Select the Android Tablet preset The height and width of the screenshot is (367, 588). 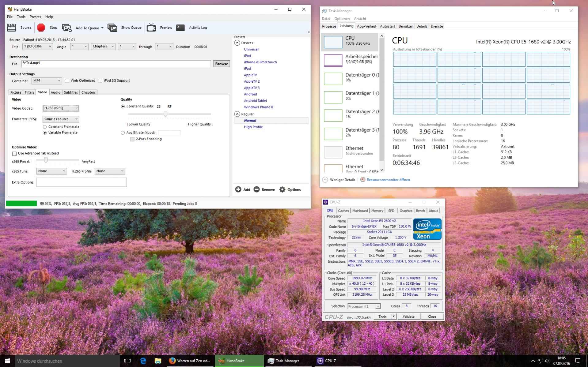click(255, 101)
